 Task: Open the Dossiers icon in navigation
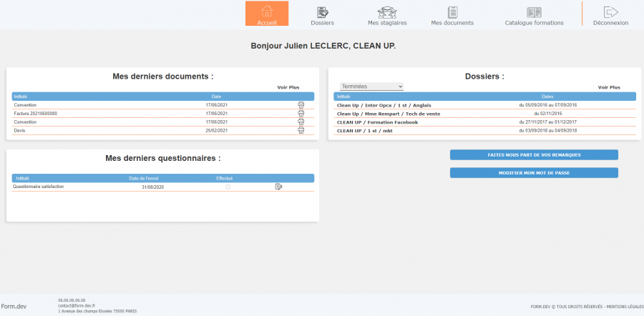click(323, 12)
